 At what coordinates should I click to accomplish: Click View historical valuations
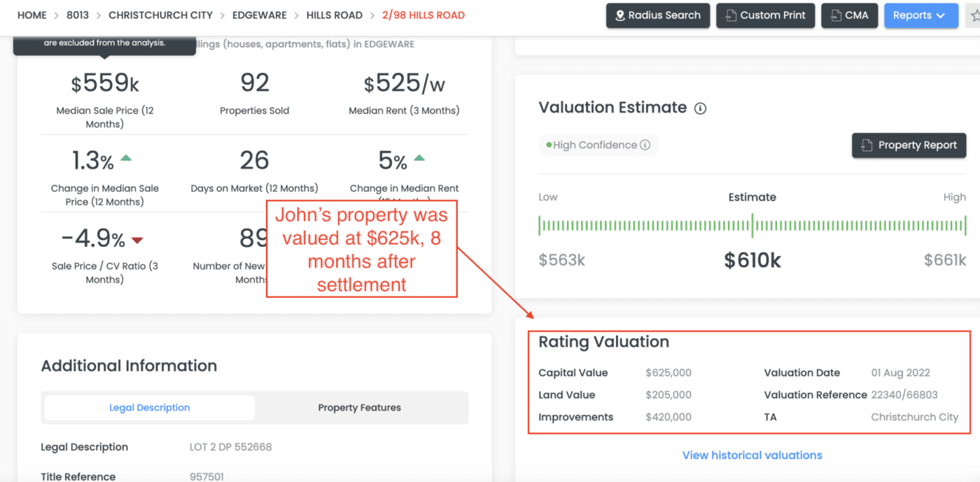(x=752, y=455)
